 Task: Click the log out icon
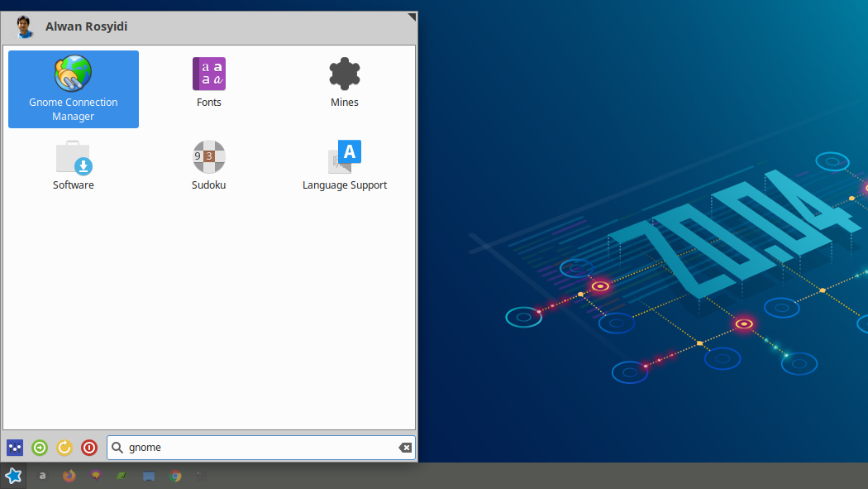pyautogui.click(x=39, y=447)
